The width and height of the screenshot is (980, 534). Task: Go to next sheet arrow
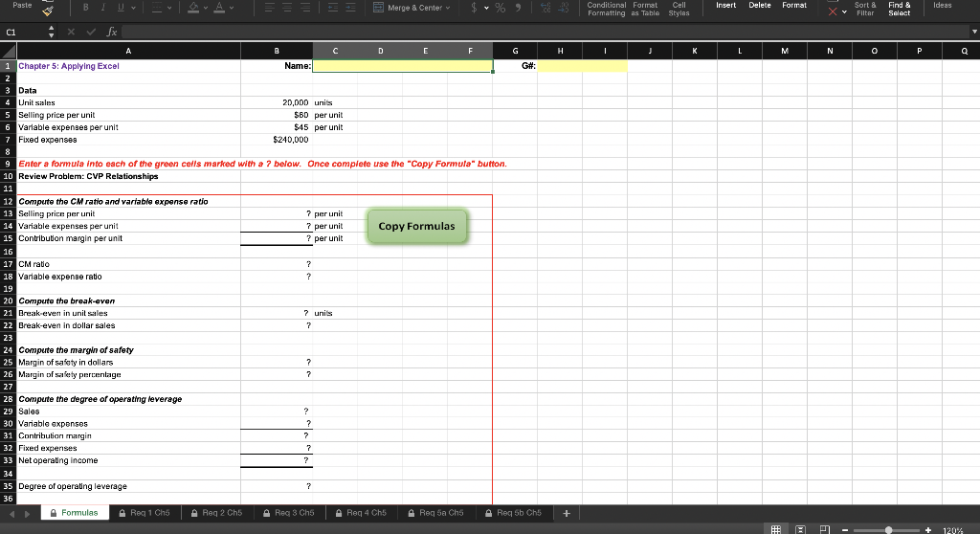click(x=27, y=513)
